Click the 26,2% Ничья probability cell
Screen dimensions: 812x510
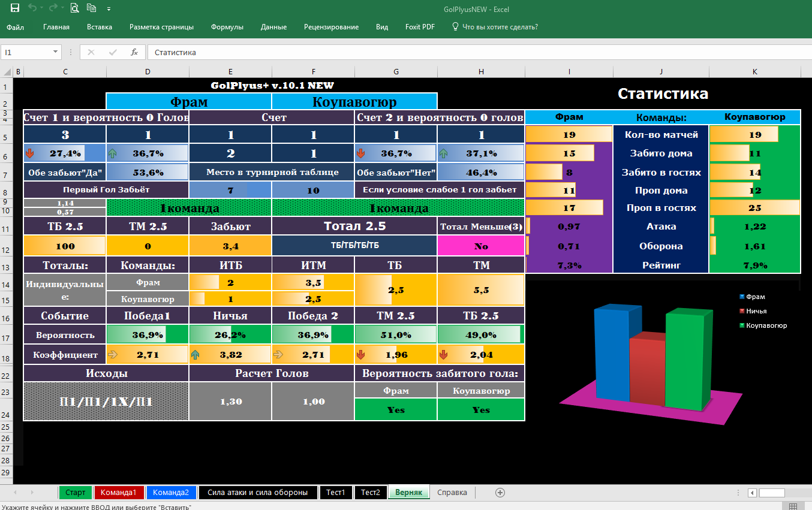(x=230, y=335)
